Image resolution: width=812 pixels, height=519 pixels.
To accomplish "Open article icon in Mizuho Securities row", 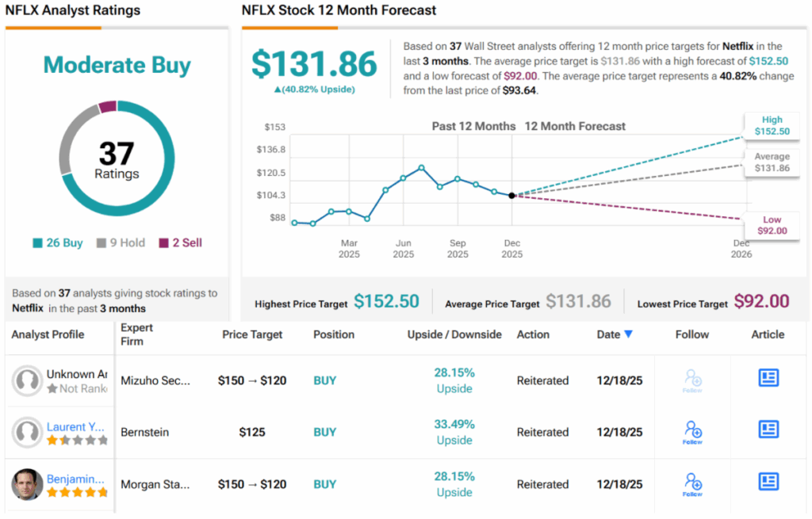I will [768, 378].
